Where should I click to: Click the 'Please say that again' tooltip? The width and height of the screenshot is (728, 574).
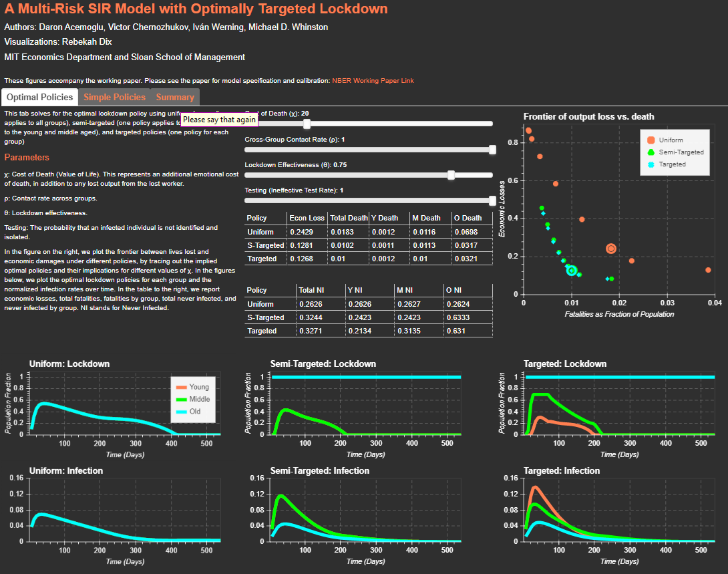click(220, 120)
